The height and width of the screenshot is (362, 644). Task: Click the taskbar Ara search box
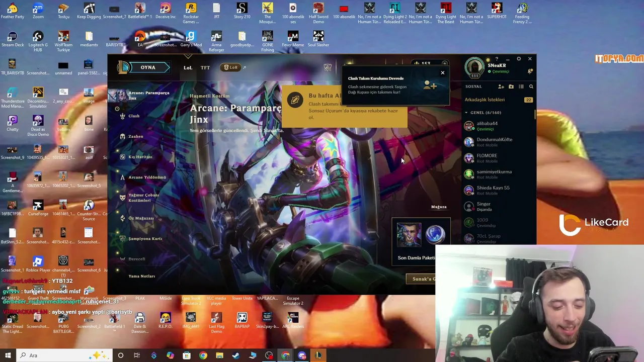(x=65, y=355)
